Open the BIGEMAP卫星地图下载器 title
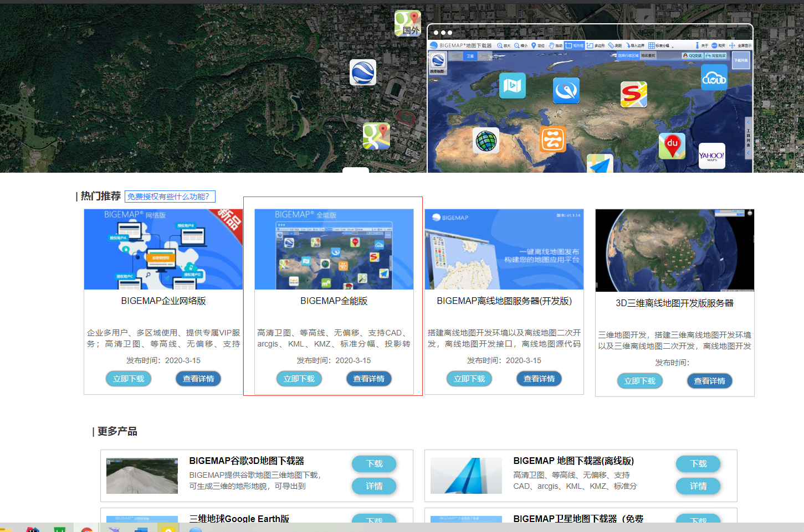 coord(578,518)
